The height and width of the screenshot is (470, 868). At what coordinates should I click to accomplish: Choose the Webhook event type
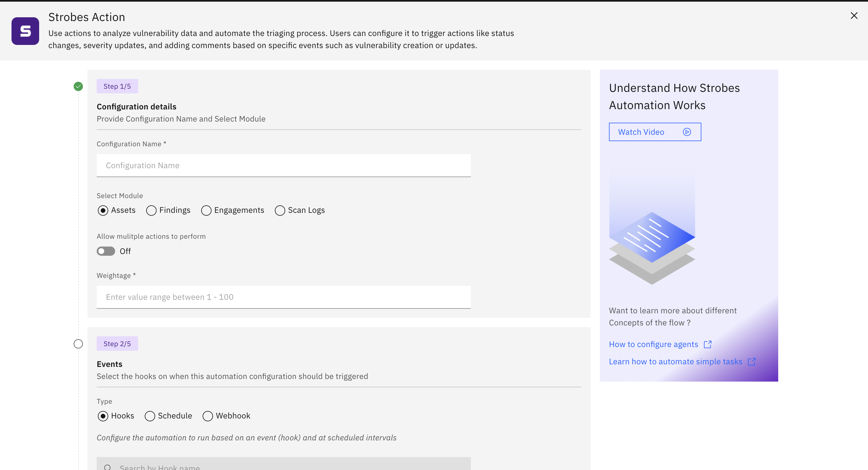click(208, 416)
